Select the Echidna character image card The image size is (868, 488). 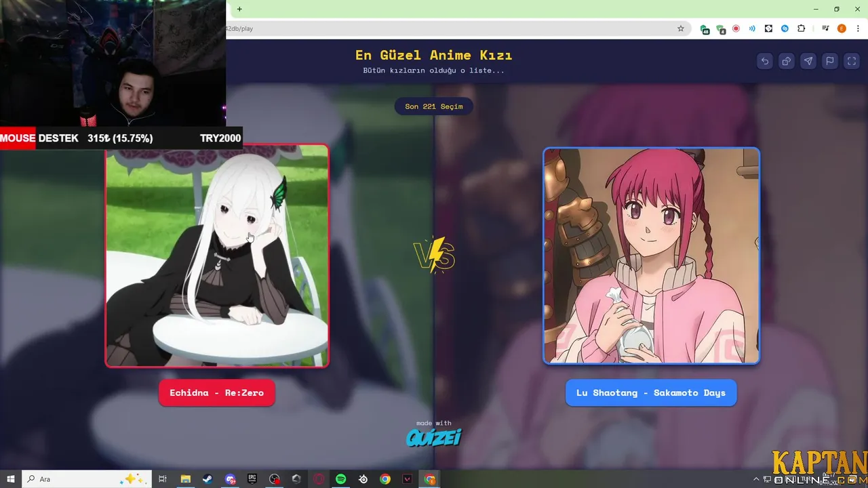(217, 256)
